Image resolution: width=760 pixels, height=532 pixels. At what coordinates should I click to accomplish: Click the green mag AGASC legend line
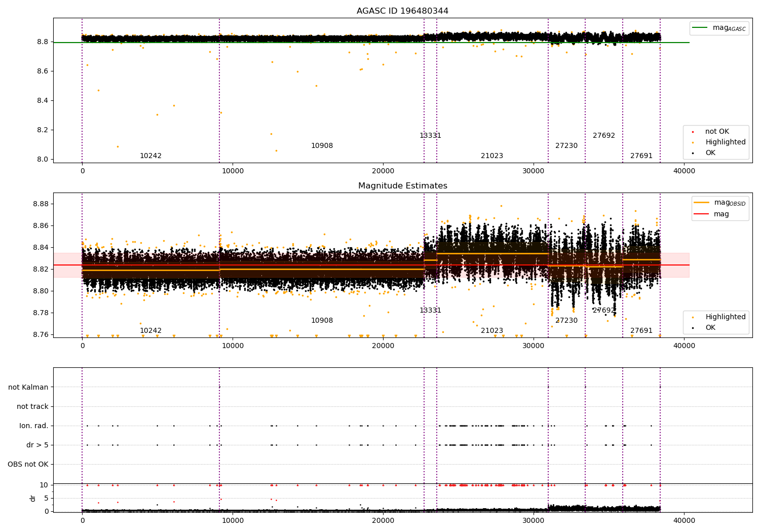700,28
